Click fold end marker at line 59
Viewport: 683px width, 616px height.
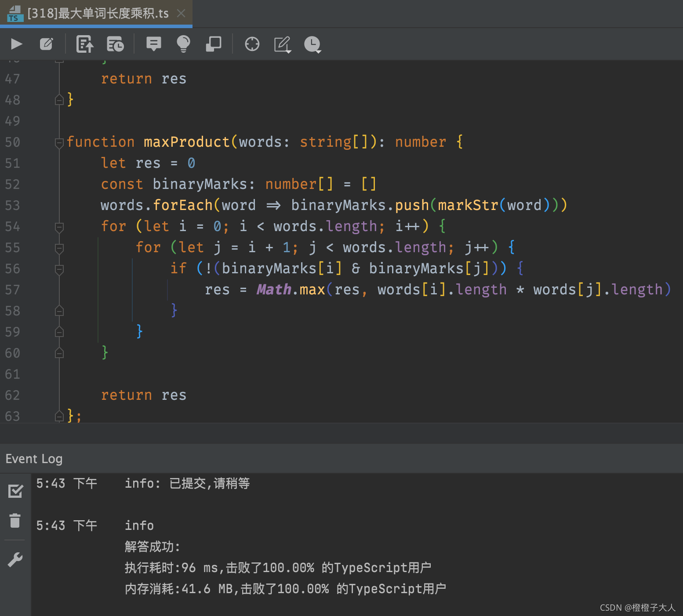click(x=59, y=332)
